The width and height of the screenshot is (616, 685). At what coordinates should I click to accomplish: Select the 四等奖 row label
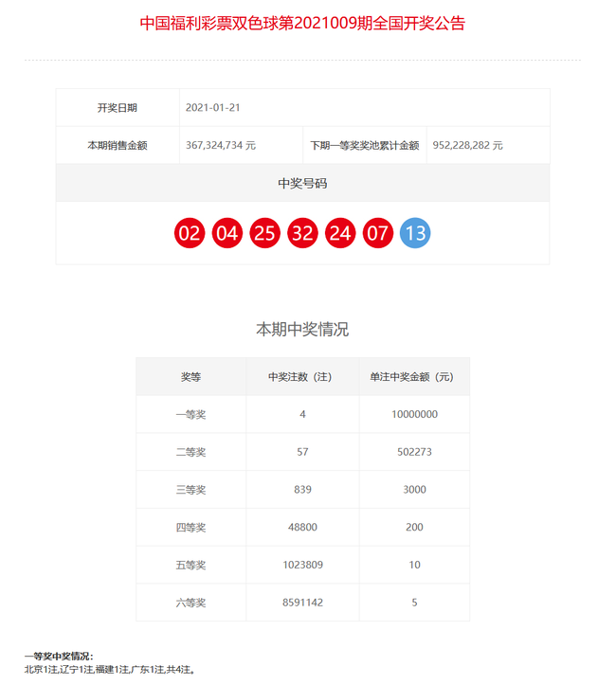pyautogui.click(x=190, y=528)
